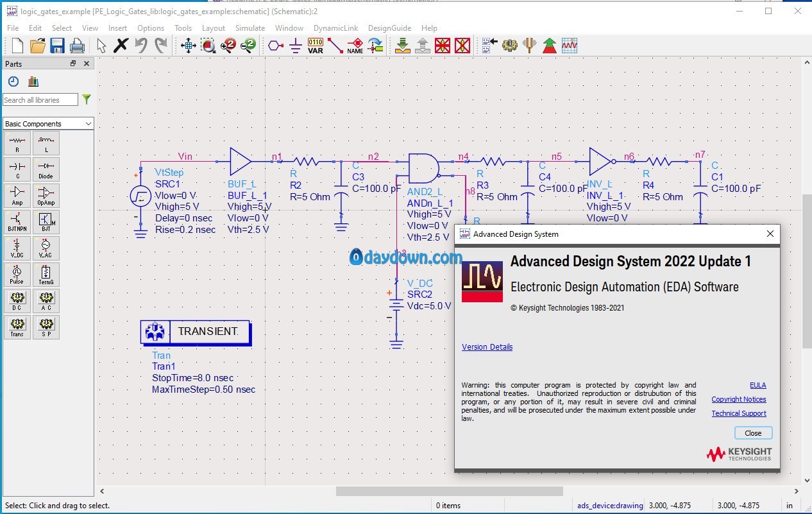This screenshot has height=514, width=812.
Task: Pick the TermG termination from palette
Action: pyautogui.click(x=46, y=275)
